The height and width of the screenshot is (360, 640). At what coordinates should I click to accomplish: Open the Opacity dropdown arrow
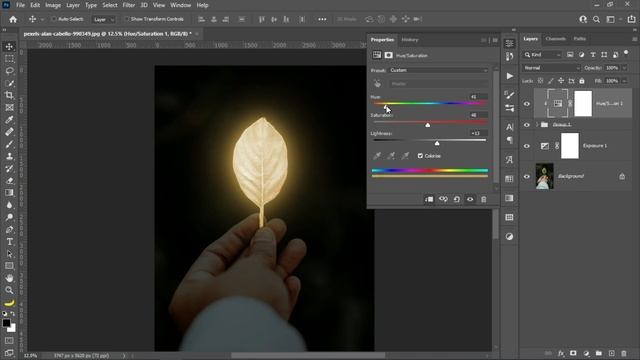point(624,68)
